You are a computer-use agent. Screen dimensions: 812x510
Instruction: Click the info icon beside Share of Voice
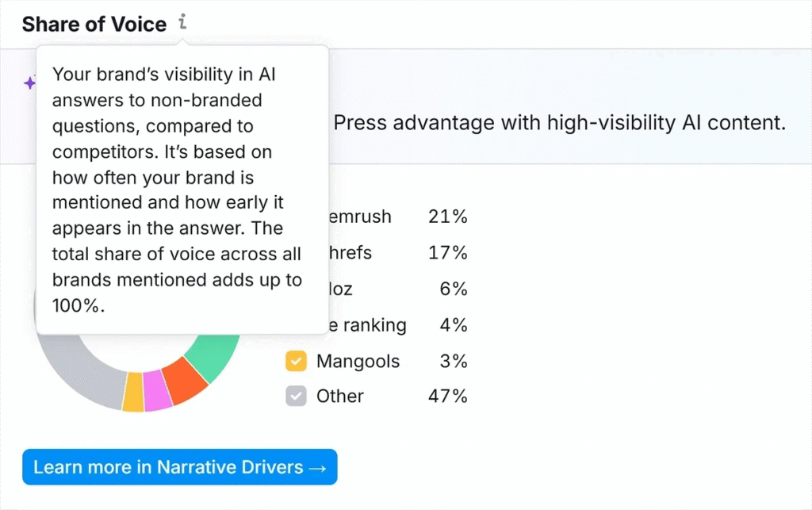pos(182,24)
